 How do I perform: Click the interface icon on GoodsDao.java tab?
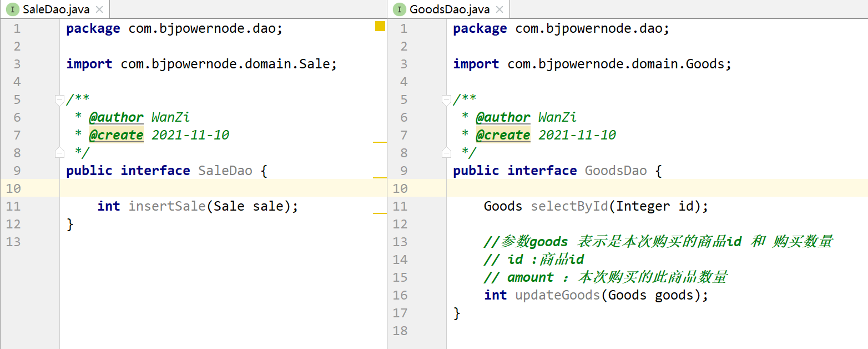point(400,9)
